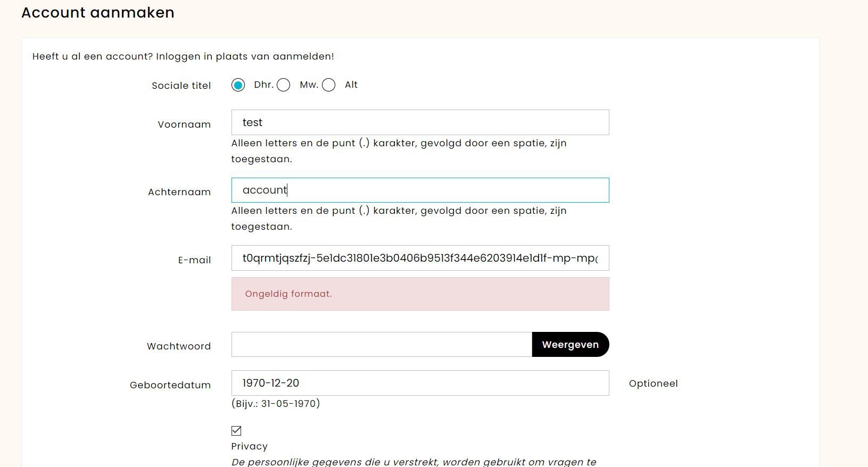Click the empty Wachtwoord password field
Image resolution: width=868 pixels, height=467 pixels.
pyautogui.click(x=382, y=345)
